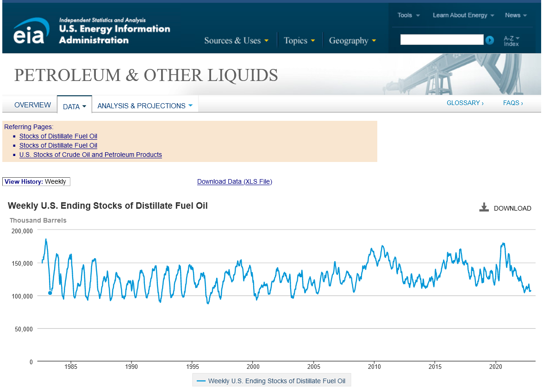Click the chart download arrow icon

(484, 208)
